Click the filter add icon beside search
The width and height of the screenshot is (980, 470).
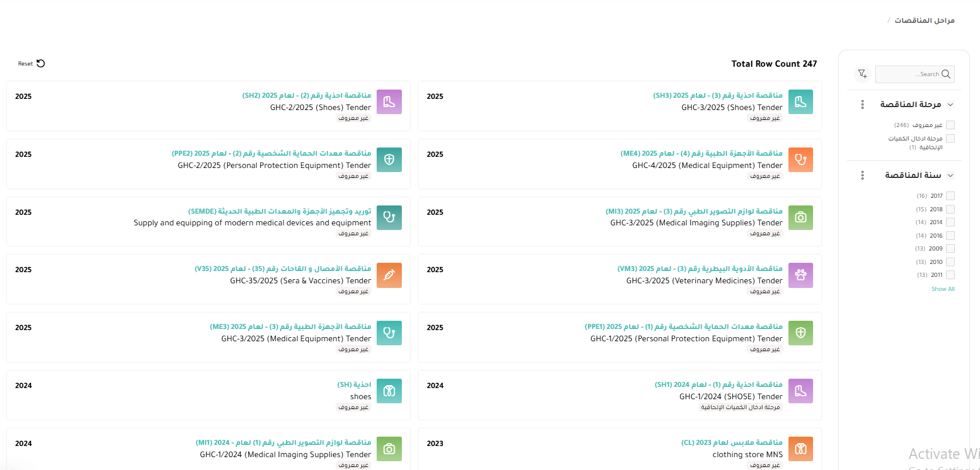(x=862, y=74)
